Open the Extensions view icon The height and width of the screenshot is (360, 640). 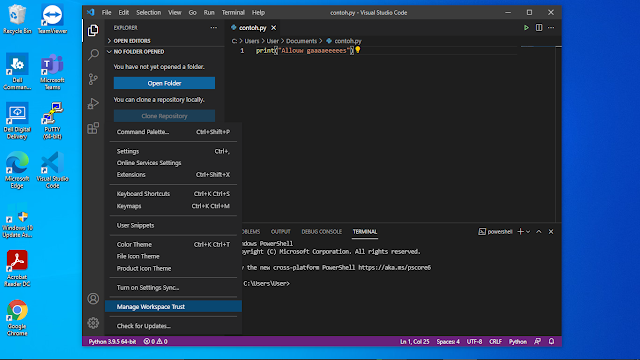click(93, 128)
